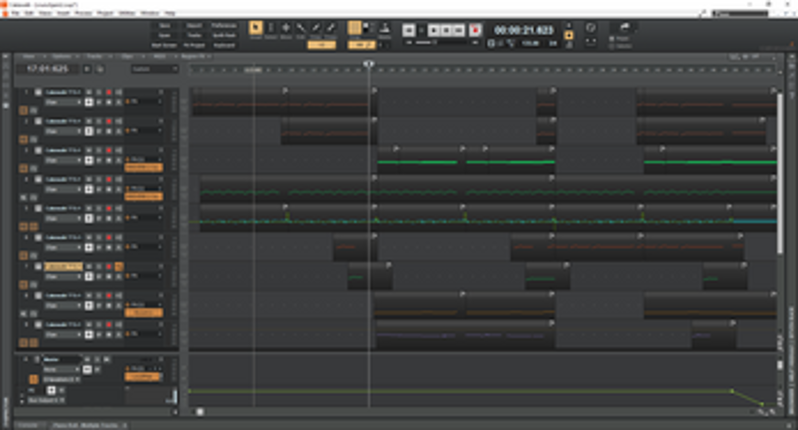Open the snap resolution value dropdown
Screen dimensions: 798x430
(x=361, y=45)
